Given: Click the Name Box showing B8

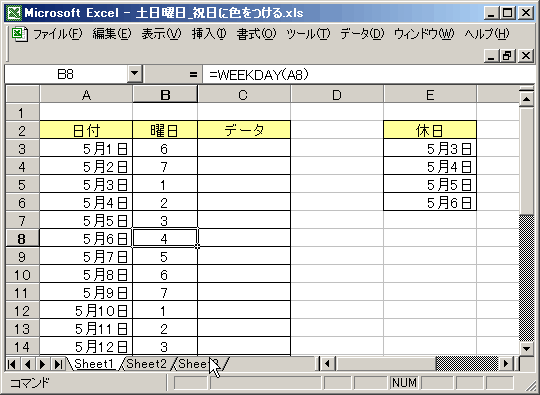Looking at the screenshot, I should pos(65,74).
